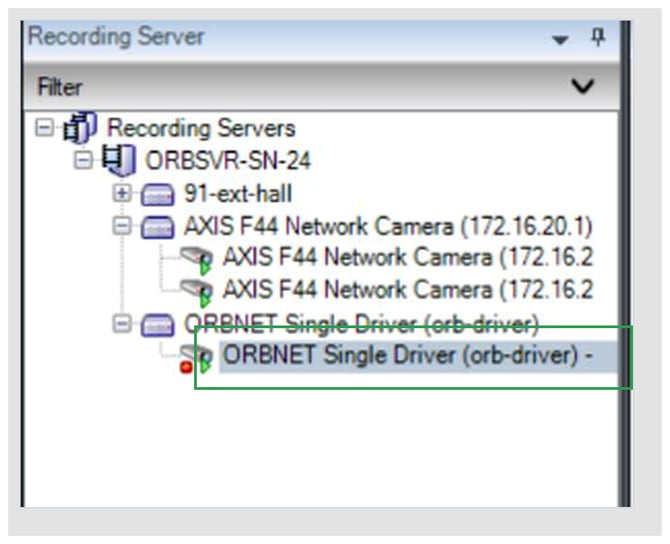Pin the Recording Server panel
Image resolution: width=670 pixels, height=544 pixels.
(598, 38)
